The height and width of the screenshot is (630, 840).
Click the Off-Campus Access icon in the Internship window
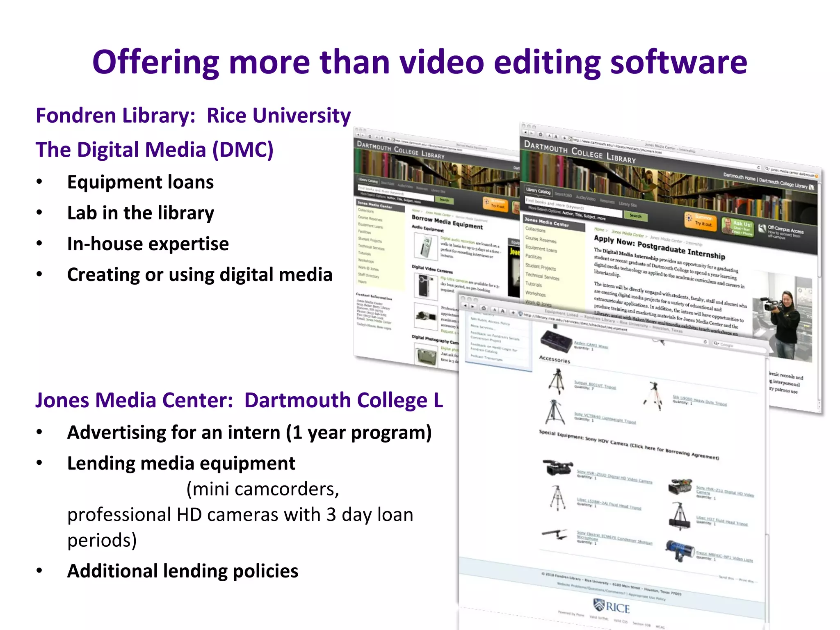coord(762,228)
